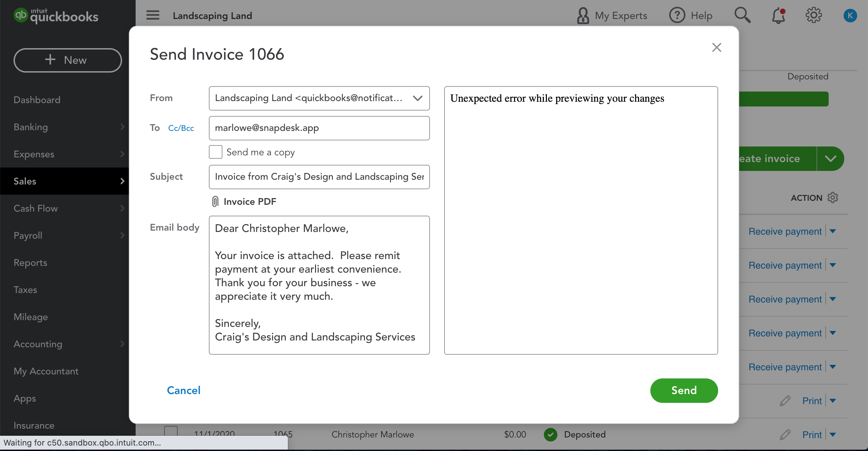Open dropdown arrow beside fifth Receive payment

tap(833, 367)
